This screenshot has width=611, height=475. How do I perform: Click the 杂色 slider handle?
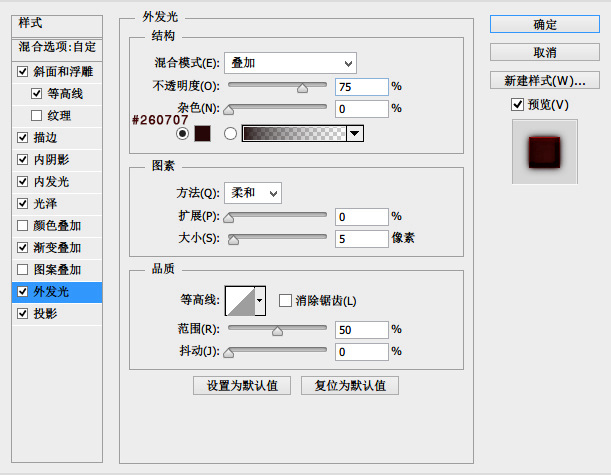point(229,110)
